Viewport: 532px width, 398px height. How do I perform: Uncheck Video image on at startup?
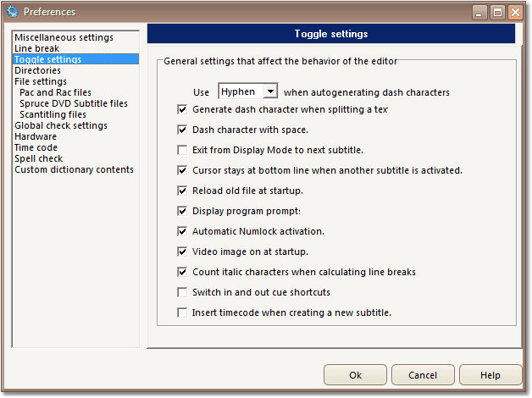(x=182, y=252)
